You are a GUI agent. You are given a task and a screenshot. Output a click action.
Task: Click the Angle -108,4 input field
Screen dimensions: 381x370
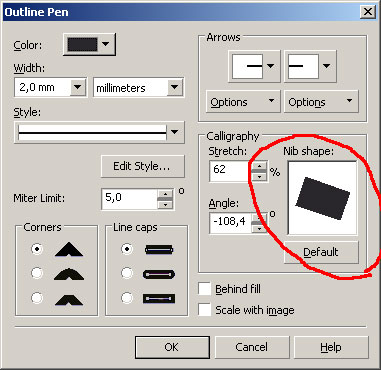click(231, 223)
